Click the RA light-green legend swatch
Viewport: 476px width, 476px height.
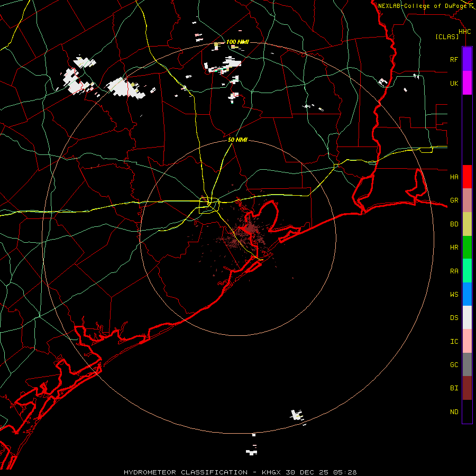[467, 271]
